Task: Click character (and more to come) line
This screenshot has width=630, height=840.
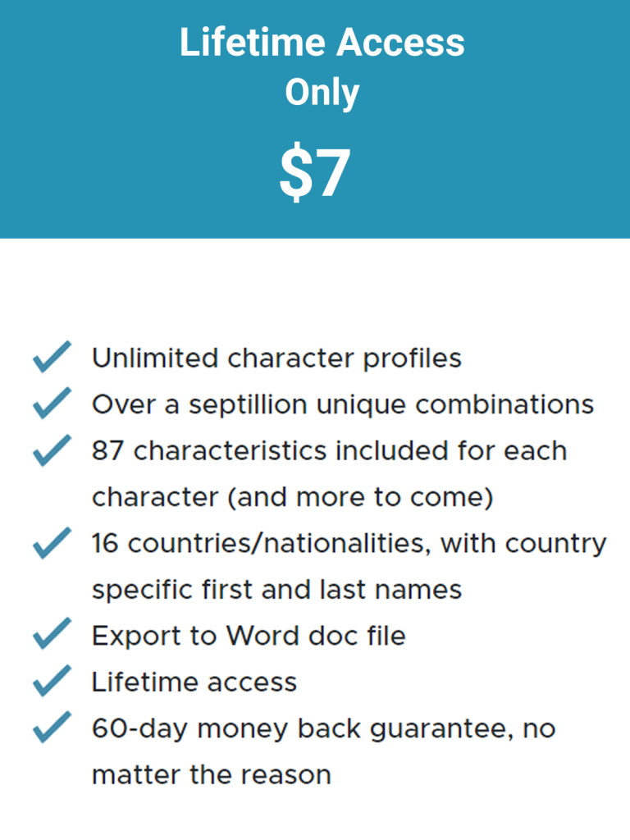Action: point(293,498)
